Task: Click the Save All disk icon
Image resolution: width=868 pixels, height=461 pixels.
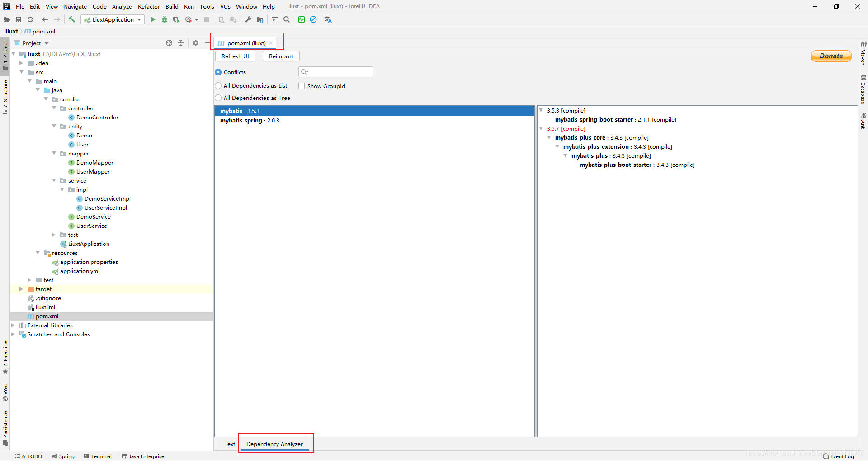Action: [19, 19]
